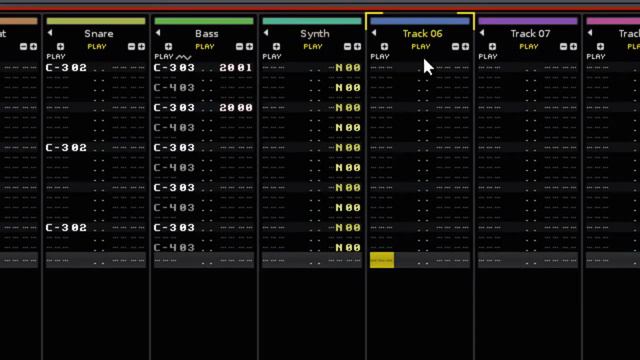Collapse Track 06 with its arrow
Viewport: 640px width, 360px height.
(x=374, y=33)
